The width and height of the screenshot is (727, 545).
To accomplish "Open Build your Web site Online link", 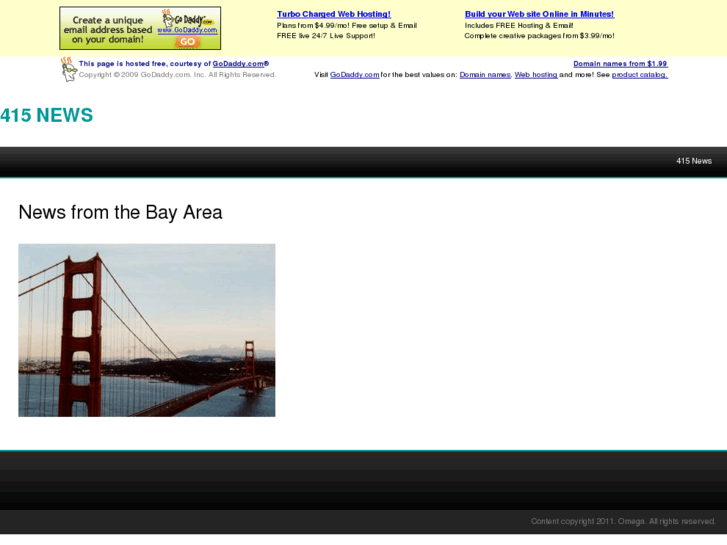I will coord(539,14).
